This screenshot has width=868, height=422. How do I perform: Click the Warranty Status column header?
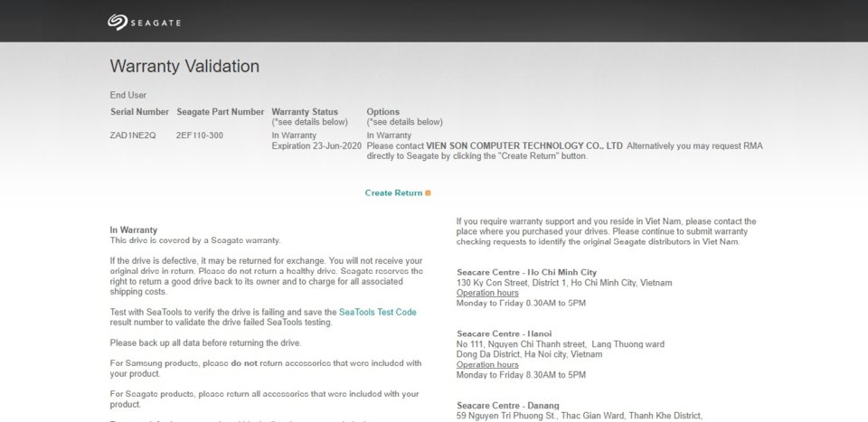(x=305, y=112)
